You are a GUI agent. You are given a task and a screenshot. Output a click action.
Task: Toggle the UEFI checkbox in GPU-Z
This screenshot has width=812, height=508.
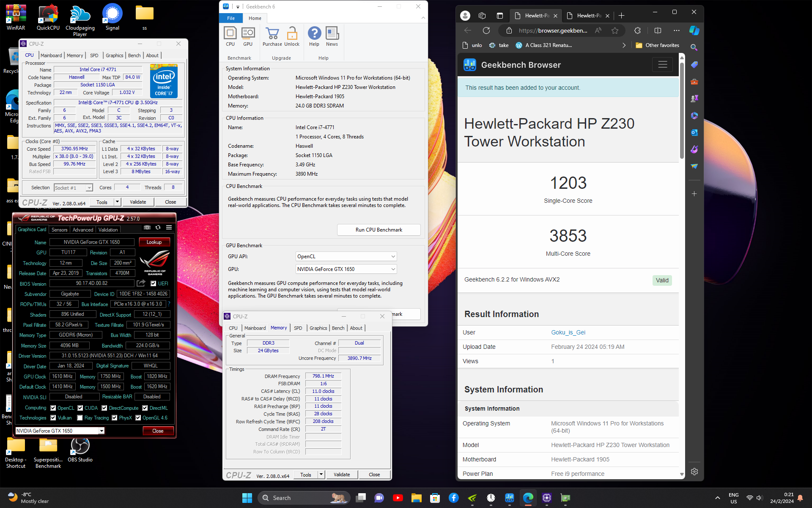pos(153,284)
